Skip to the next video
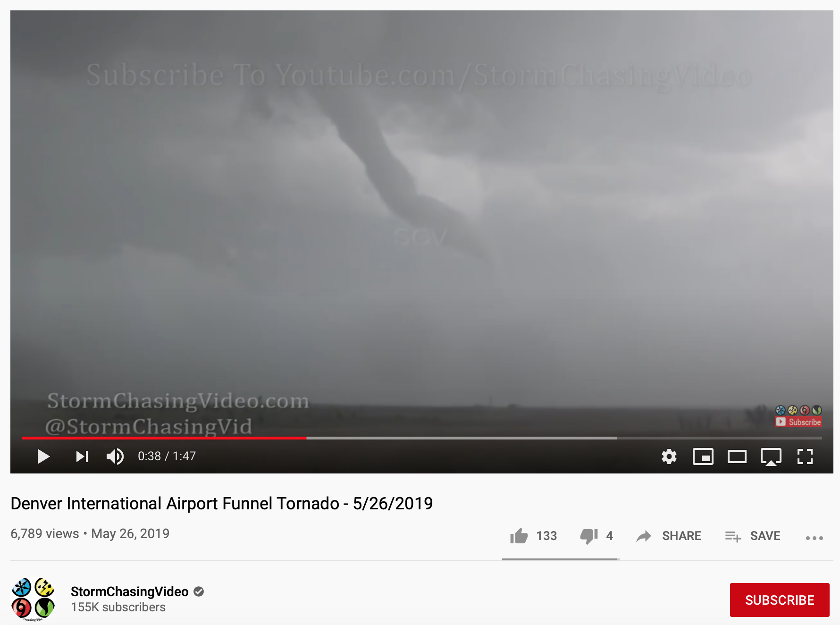The image size is (840, 625). tap(82, 456)
